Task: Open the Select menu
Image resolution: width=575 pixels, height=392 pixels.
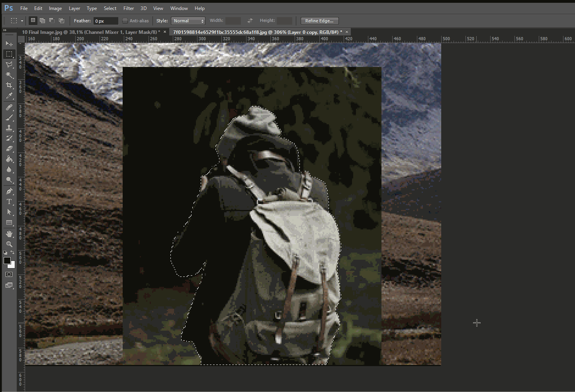Action: tap(110, 8)
